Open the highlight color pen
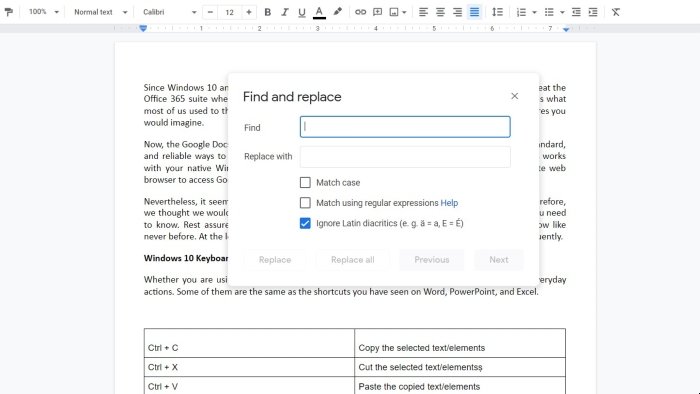 coord(338,12)
